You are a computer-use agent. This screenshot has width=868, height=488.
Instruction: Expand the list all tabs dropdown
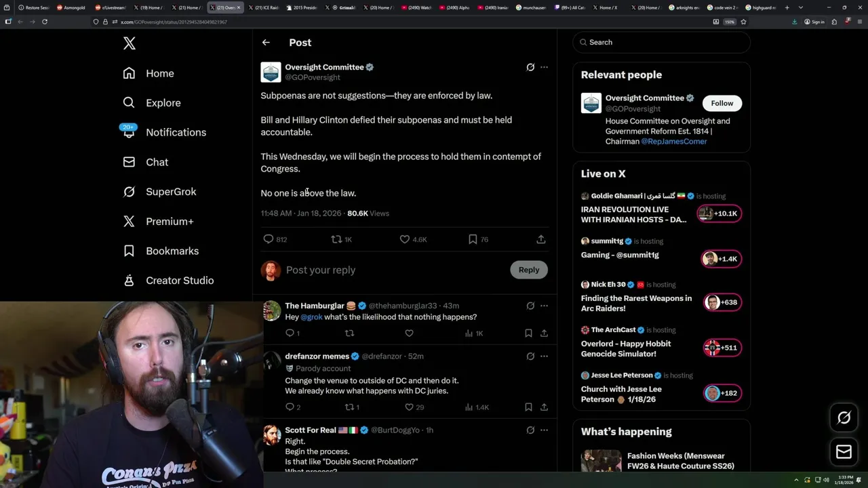pos(800,7)
